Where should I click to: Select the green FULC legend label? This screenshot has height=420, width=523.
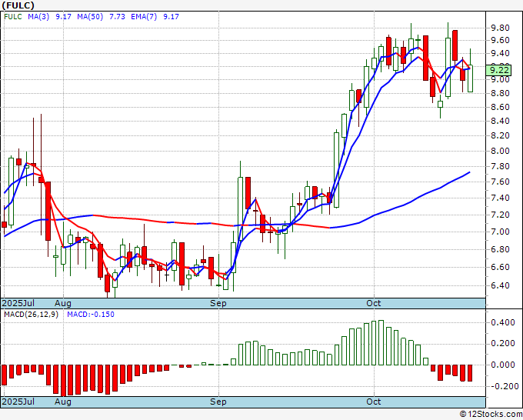[x=13, y=16]
